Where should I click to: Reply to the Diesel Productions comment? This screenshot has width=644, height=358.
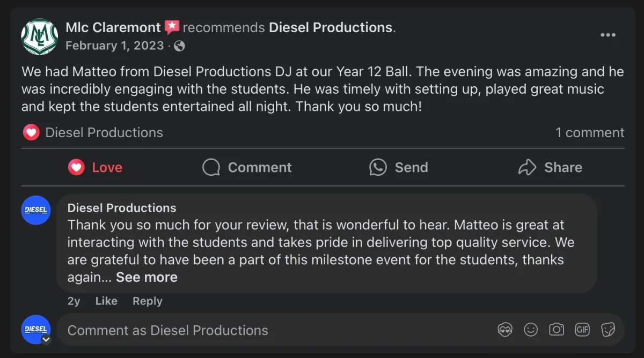[x=148, y=301]
